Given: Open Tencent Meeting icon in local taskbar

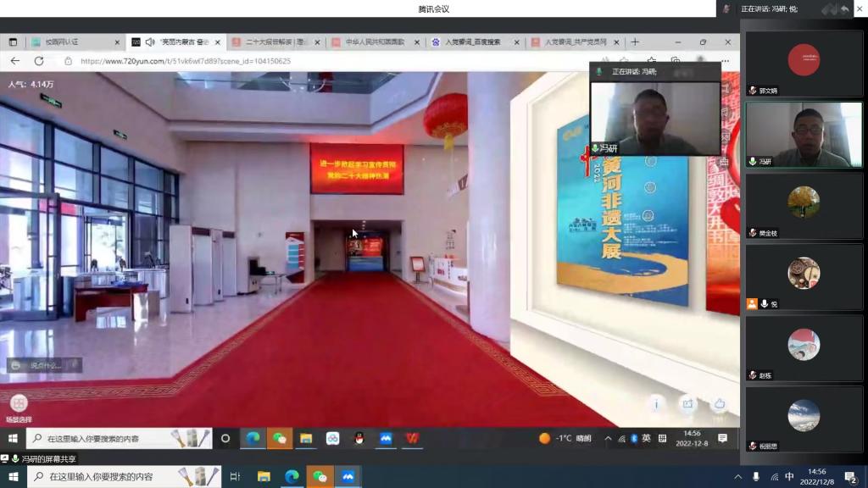Looking at the screenshot, I should 348,477.
